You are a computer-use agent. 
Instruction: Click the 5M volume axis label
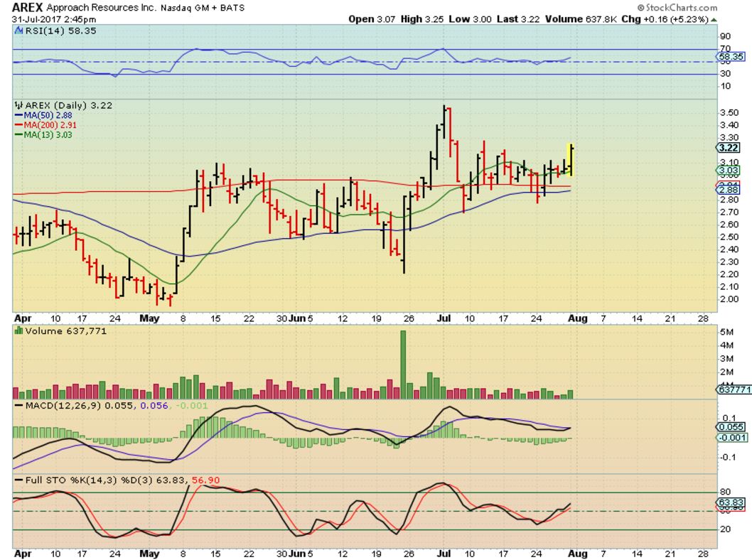point(726,332)
